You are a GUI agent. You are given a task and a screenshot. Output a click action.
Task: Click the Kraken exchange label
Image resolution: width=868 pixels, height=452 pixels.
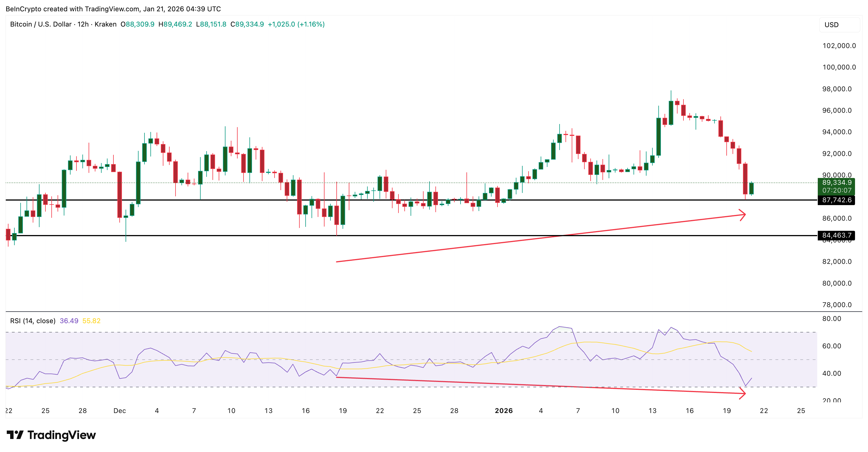pyautogui.click(x=106, y=24)
